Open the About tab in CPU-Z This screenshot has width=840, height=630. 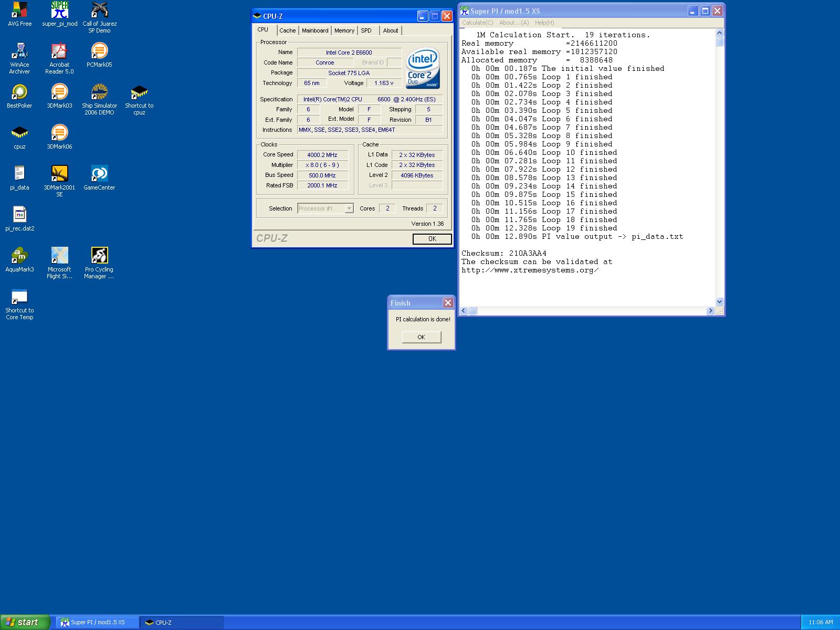[390, 30]
